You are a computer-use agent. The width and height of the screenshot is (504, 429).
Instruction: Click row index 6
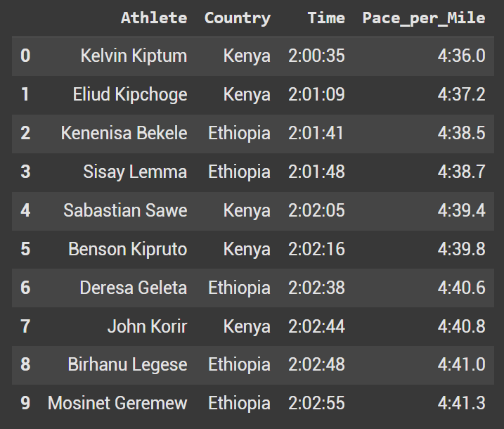25,288
